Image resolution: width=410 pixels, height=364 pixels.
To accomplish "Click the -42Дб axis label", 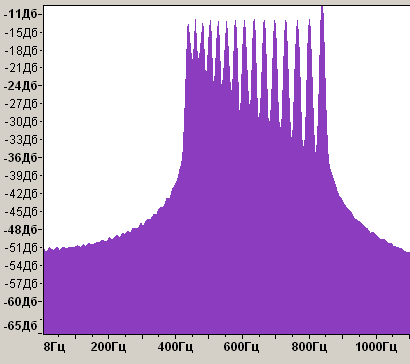I will (x=21, y=193).
